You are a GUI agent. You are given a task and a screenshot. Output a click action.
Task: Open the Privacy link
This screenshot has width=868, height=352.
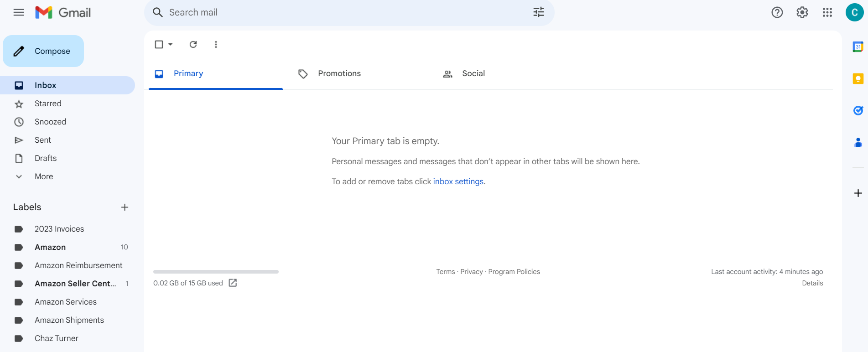point(472,272)
